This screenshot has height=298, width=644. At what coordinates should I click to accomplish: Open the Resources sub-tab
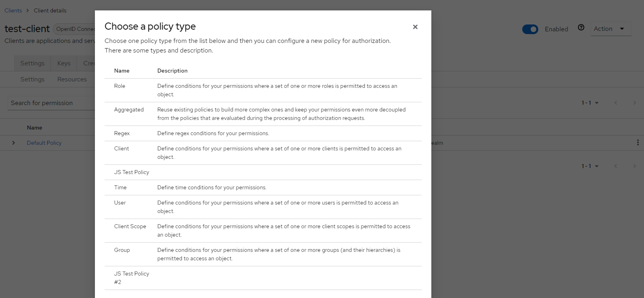coord(72,79)
